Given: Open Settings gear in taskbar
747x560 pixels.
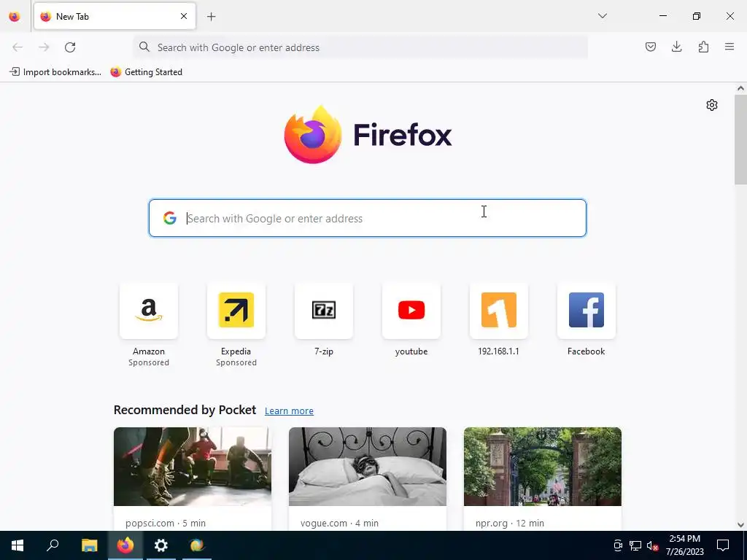Looking at the screenshot, I should coord(161,545).
